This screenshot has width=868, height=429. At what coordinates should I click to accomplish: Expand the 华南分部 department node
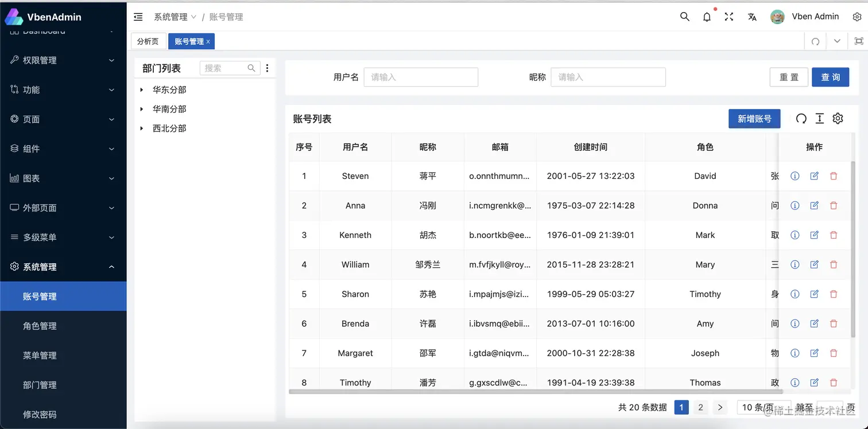point(142,109)
